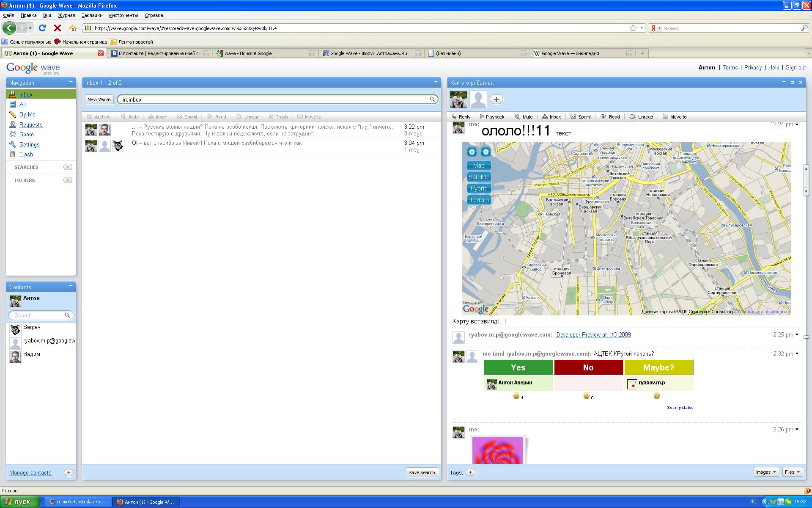Screen dimensions: 812x508
Task: Click Archive in the inbox toolbar
Action: click(99, 117)
